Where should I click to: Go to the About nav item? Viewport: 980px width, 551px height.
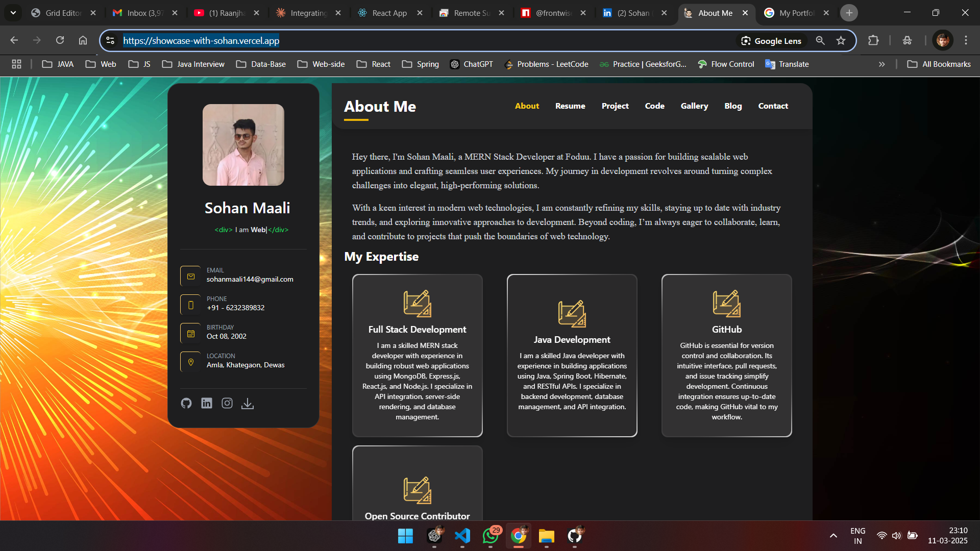[x=527, y=106]
